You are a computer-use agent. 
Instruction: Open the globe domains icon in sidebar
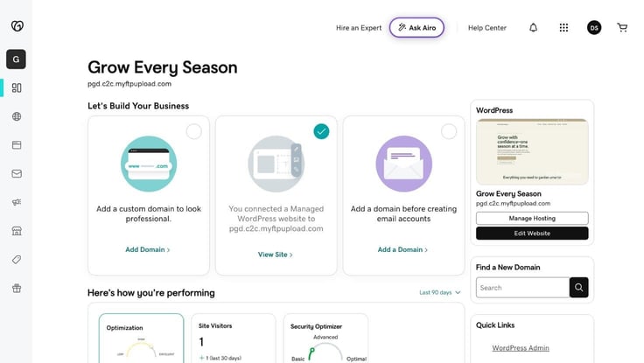click(x=17, y=116)
